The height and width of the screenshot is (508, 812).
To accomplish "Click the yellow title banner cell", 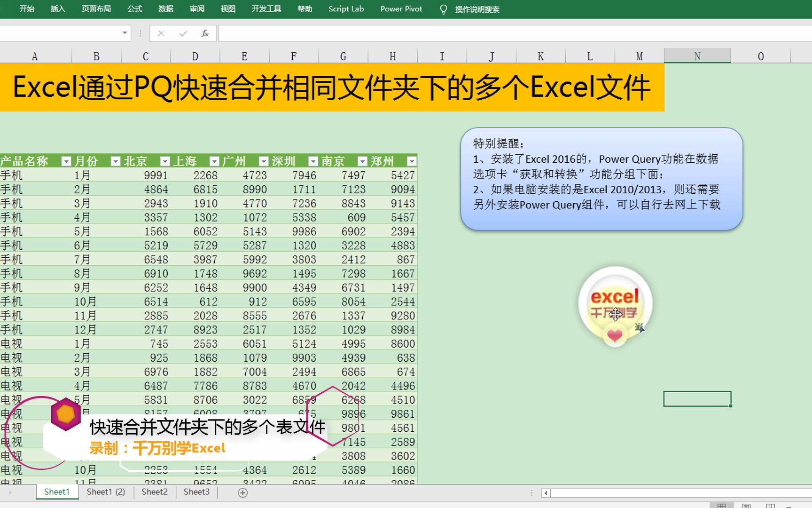I will (332, 87).
